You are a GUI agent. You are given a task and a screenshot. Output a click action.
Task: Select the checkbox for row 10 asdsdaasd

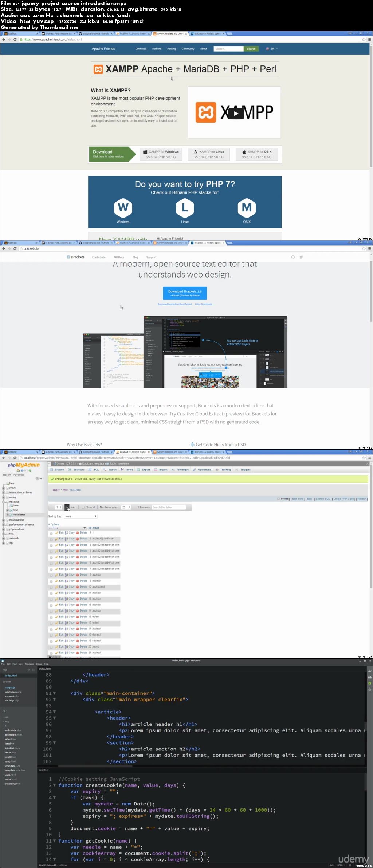(x=51, y=587)
